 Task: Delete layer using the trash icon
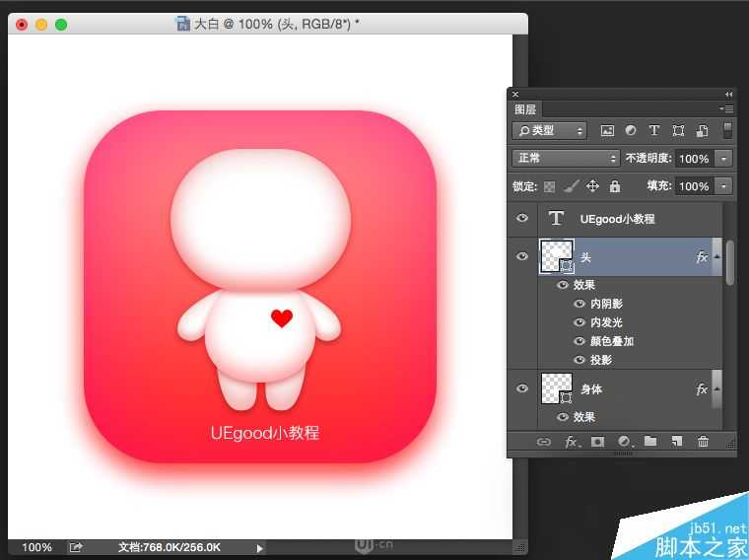703,443
